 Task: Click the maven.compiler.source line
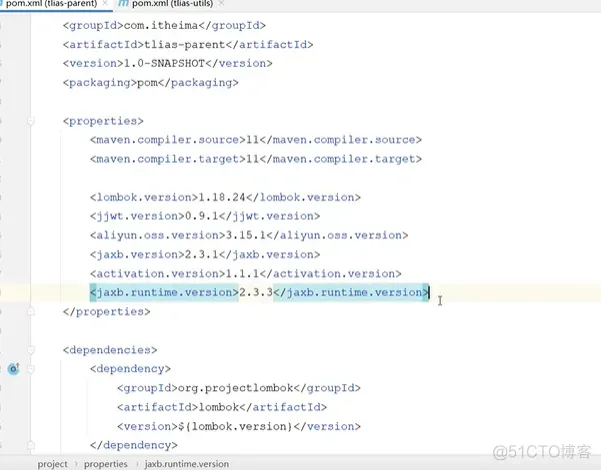(256, 140)
